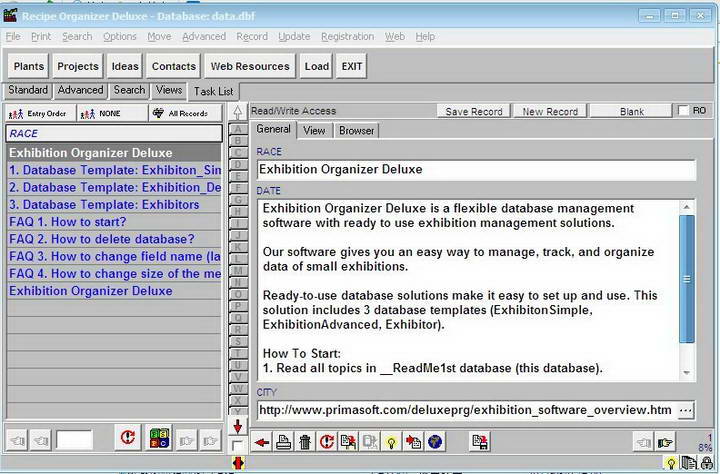Image resolution: width=720 pixels, height=474 pixels.
Task: Click the small input box in bottom-left navigation bar
Action: 74,440
